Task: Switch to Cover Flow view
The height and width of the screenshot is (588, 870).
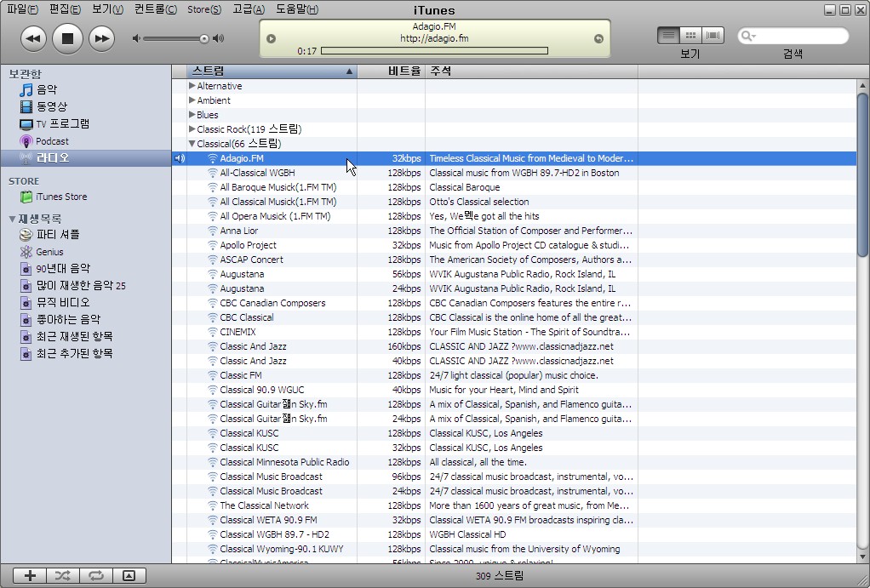Action: (x=713, y=36)
